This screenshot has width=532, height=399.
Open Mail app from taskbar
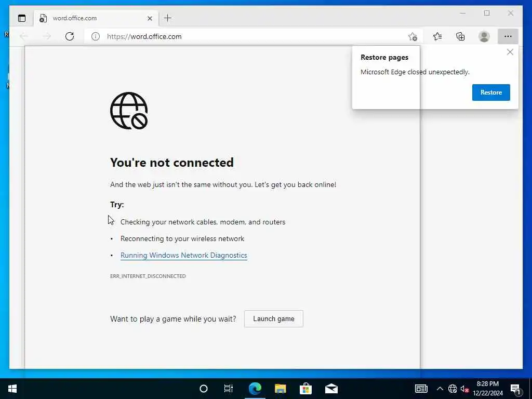click(331, 389)
